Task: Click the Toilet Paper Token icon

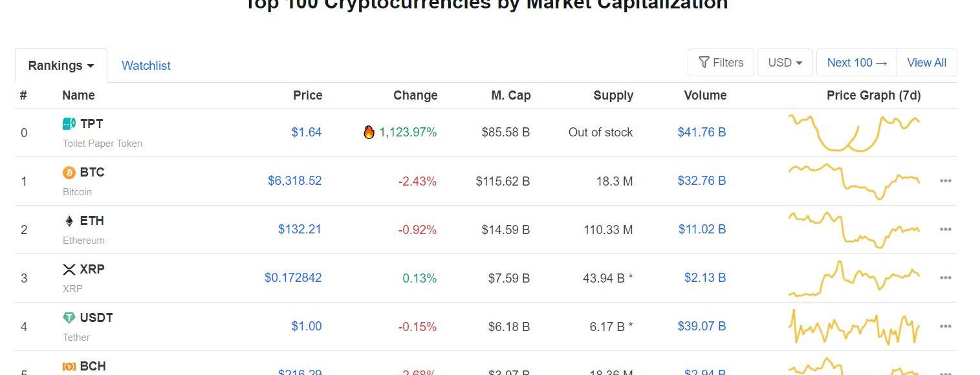Action: 69,123
